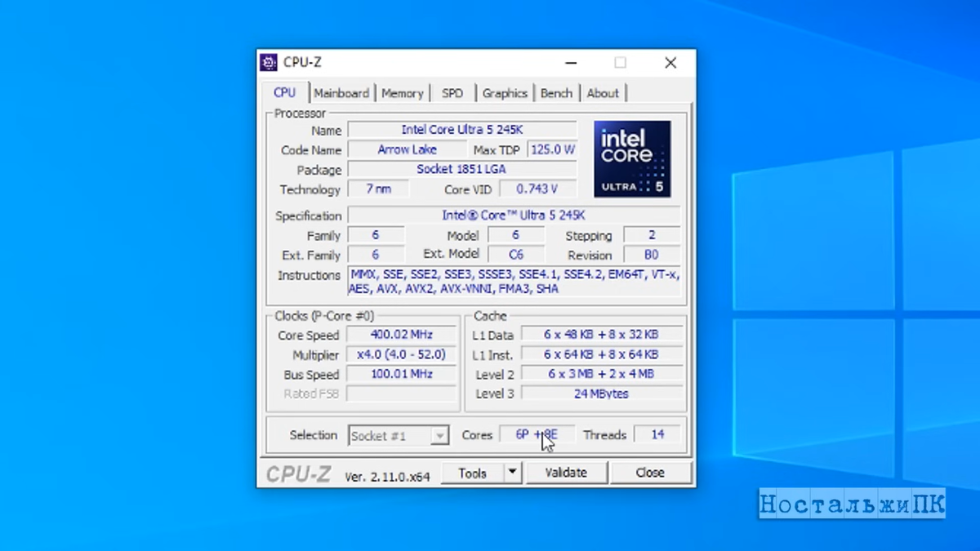Click the CPU-Z app icon in title bar
The width and height of the screenshot is (980, 551).
tap(268, 63)
